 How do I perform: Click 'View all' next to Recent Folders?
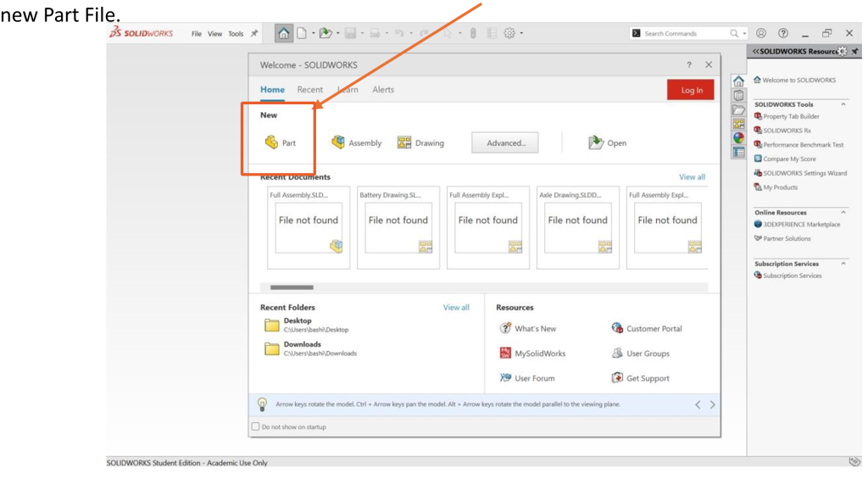tap(456, 308)
